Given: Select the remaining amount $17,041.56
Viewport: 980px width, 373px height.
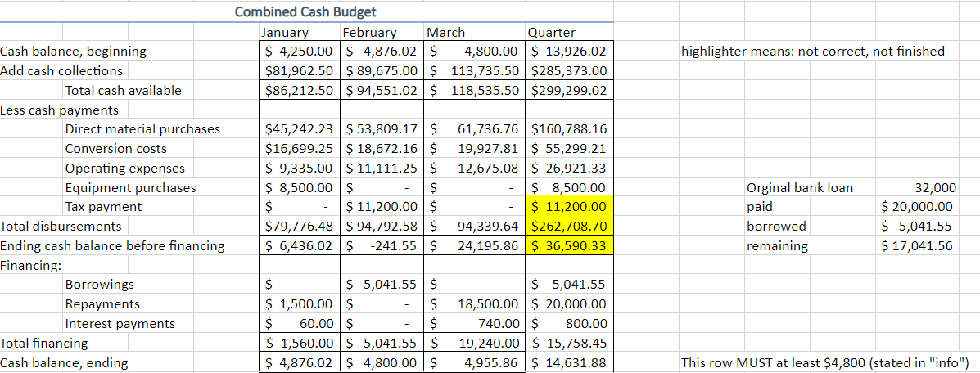Looking at the screenshot, I should 917,245.
